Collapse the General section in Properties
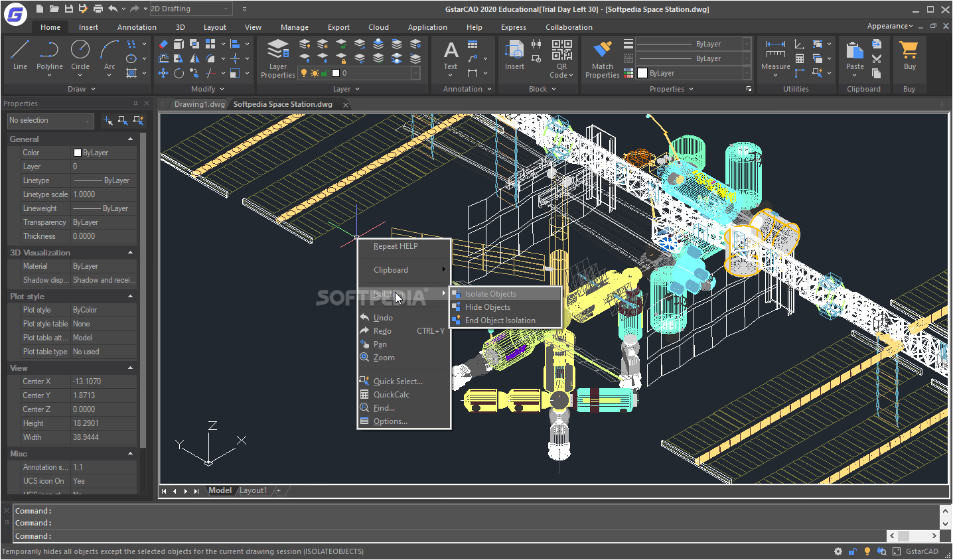Viewport: 953px width, 560px height. [130, 139]
